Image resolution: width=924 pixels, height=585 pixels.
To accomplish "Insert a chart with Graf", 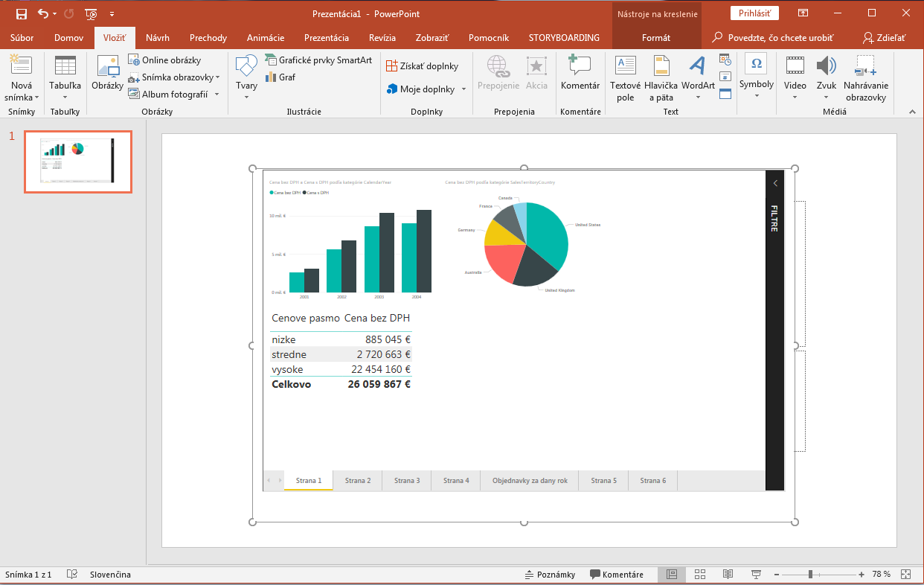I will pos(280,77).
